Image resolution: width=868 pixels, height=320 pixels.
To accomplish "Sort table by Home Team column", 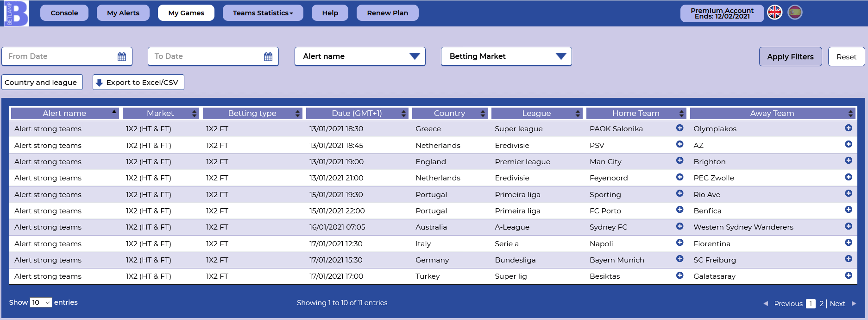I will [x=636, y=113].
